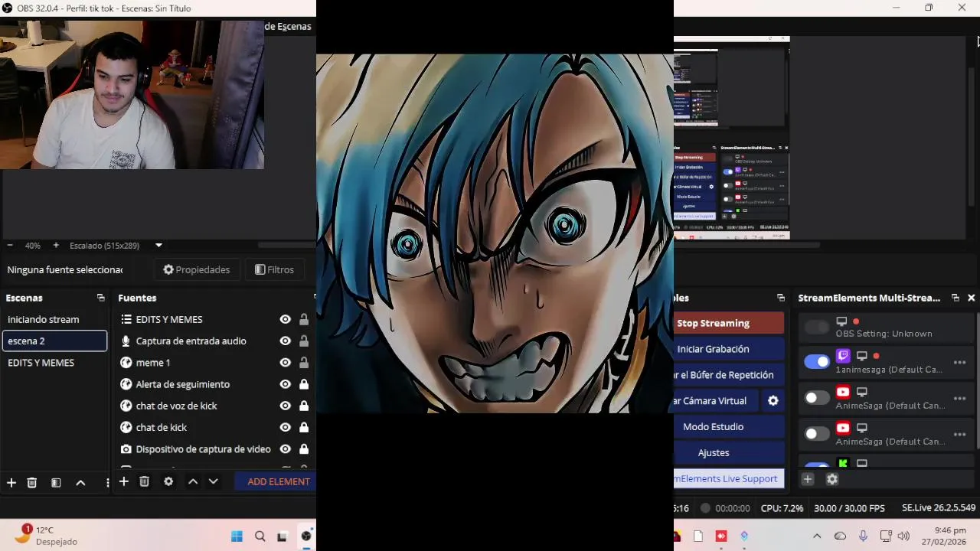The height and width of the screenshot is (551, 980).
Task: Hide the EDITS Y MEMES source
Action: point(285,320)
